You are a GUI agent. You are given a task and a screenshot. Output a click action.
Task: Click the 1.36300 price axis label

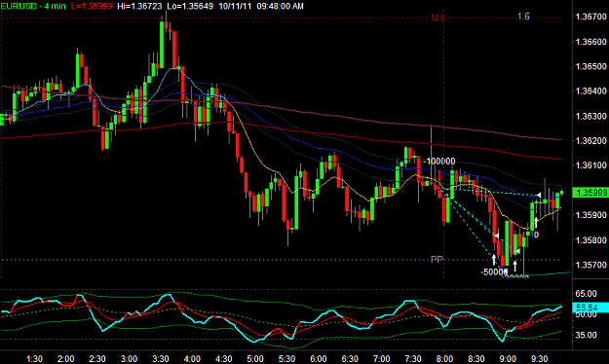point(590,116)
